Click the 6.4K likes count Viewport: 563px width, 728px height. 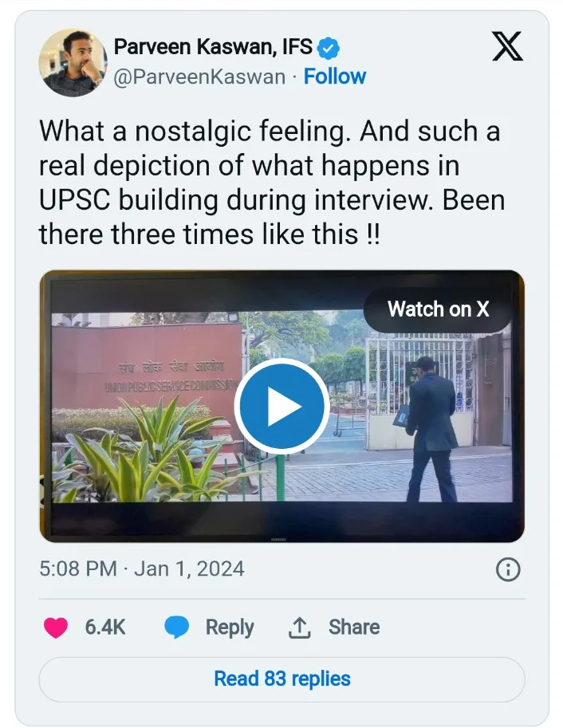click(104, 628)
